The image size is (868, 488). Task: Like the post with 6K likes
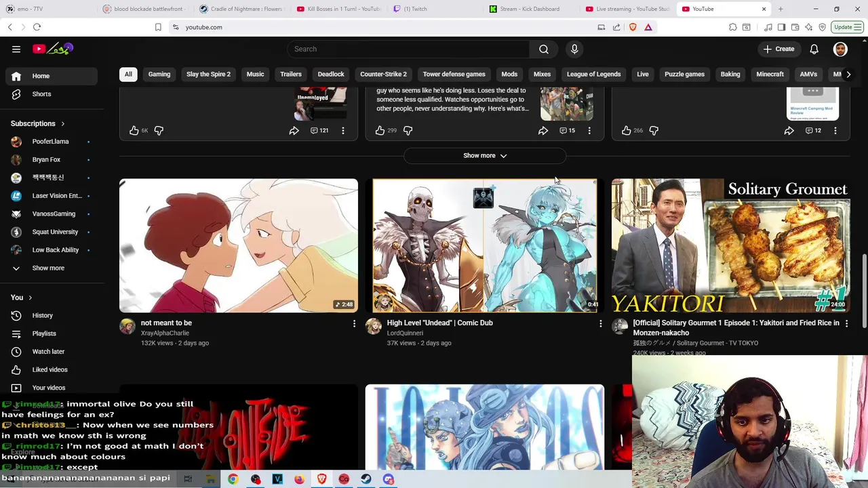click(134, 130)
